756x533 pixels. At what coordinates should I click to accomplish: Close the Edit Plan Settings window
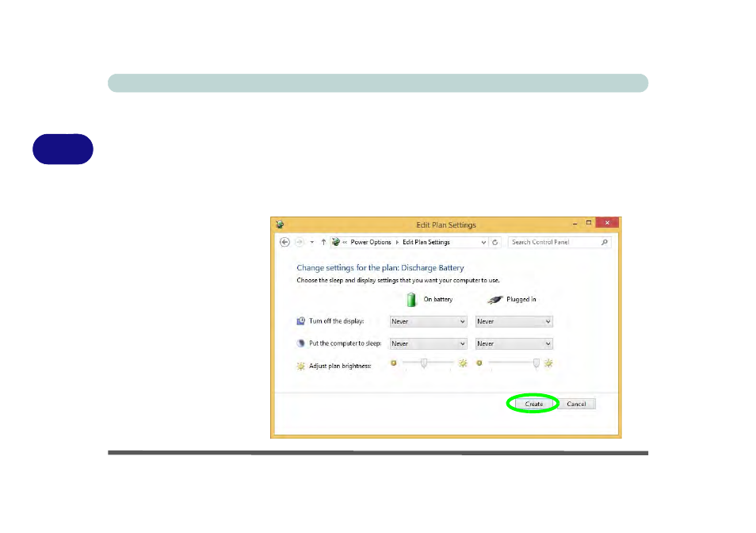coord(607,222)
